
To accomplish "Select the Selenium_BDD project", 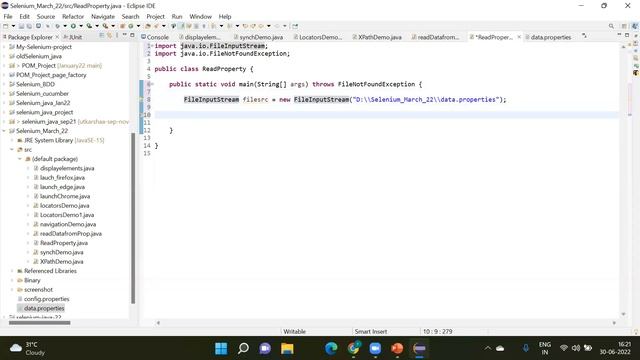I will point(35,84).
